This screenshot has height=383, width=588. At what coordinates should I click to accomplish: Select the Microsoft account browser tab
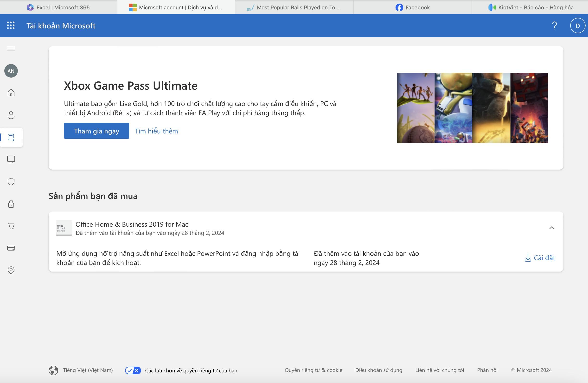coord(176,7)
